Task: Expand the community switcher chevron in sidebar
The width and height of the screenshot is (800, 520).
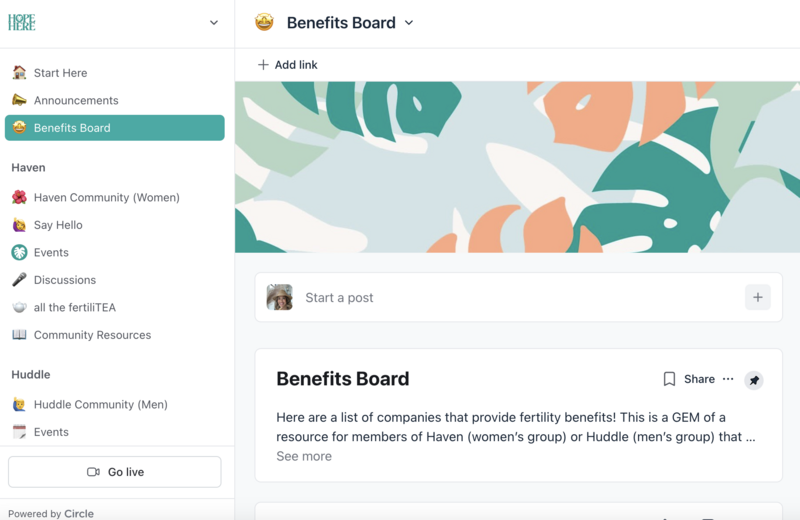Action: pyautogui.click(x=213, y=23)
